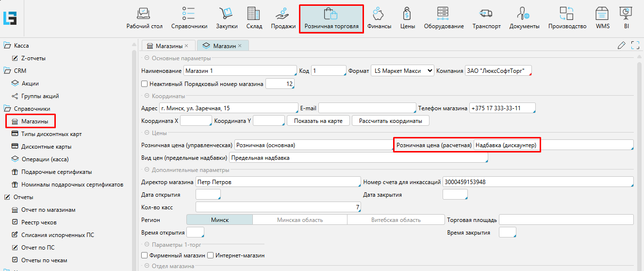This screenshot has height=271, width=644.
Task: Check the Фирменный магазин checkbox
Action: [x=144, y=255]
